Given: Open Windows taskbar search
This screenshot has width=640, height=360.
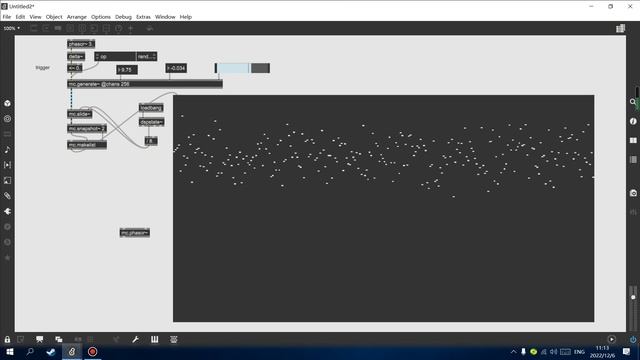Looking at the screenshot, I should 30,351.
